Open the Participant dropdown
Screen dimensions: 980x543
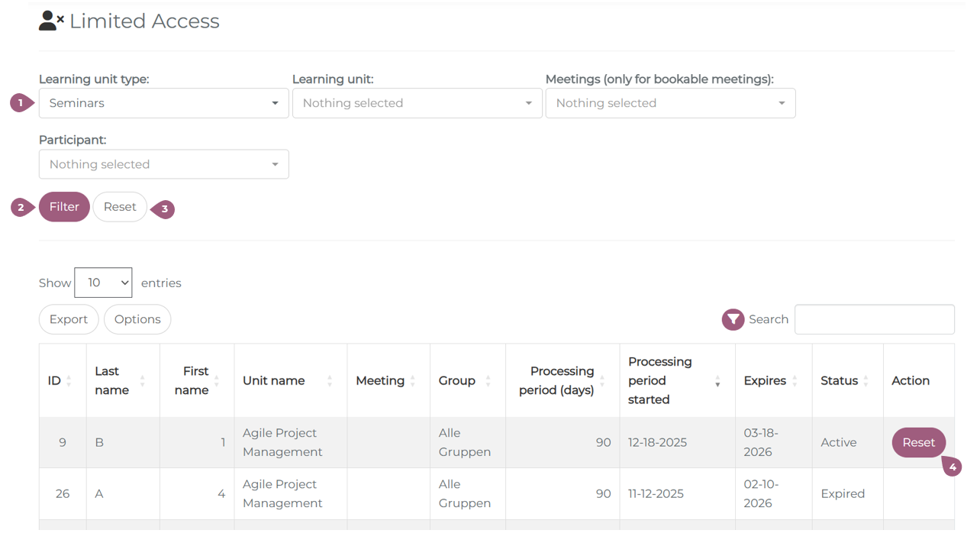(x=163, y=164)
